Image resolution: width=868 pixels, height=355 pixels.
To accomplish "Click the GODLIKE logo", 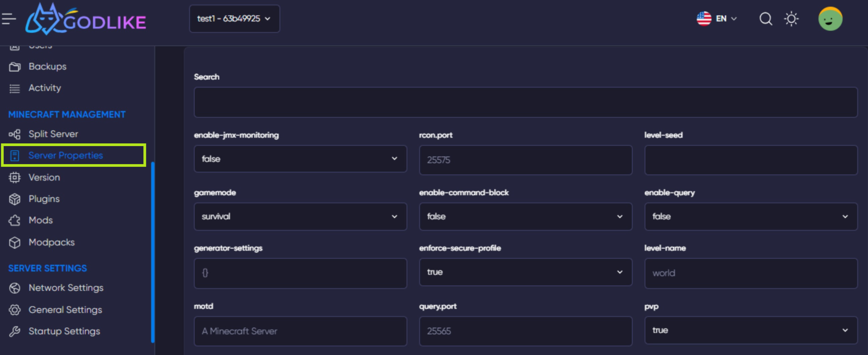I will click(86, 20).
